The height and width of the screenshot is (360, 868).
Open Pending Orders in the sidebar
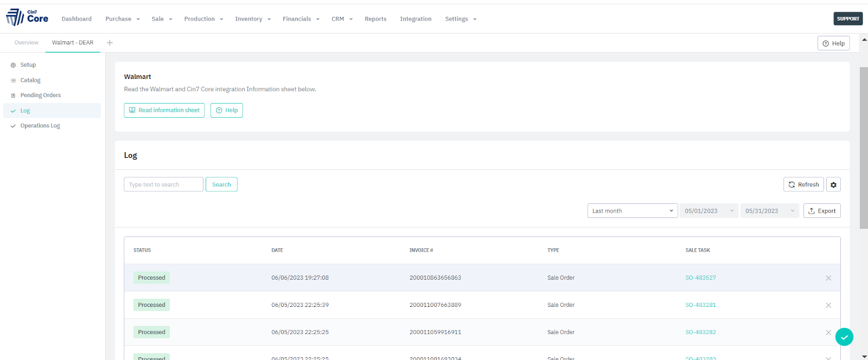[40, 95]
